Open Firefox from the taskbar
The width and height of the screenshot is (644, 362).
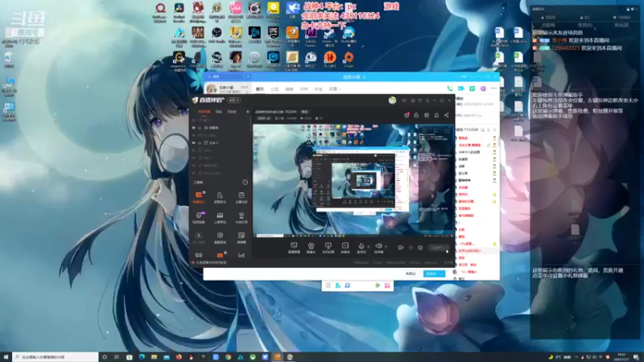coord(179,357)
